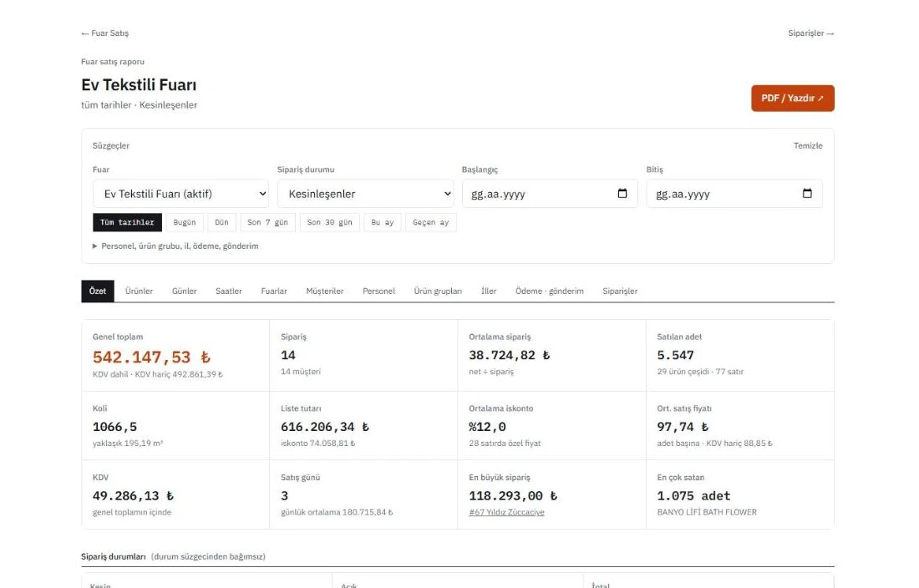Click the Başlangıç date input field
This screenshot has height=588, width=919.
click(550, 194)
